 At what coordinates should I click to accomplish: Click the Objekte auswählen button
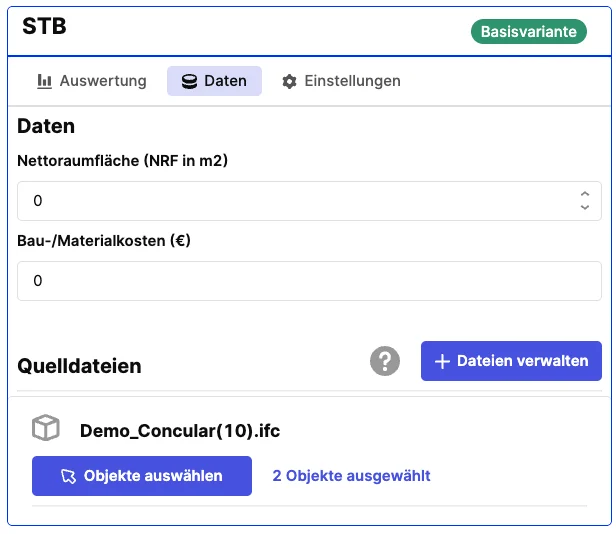tap(142, 476)
